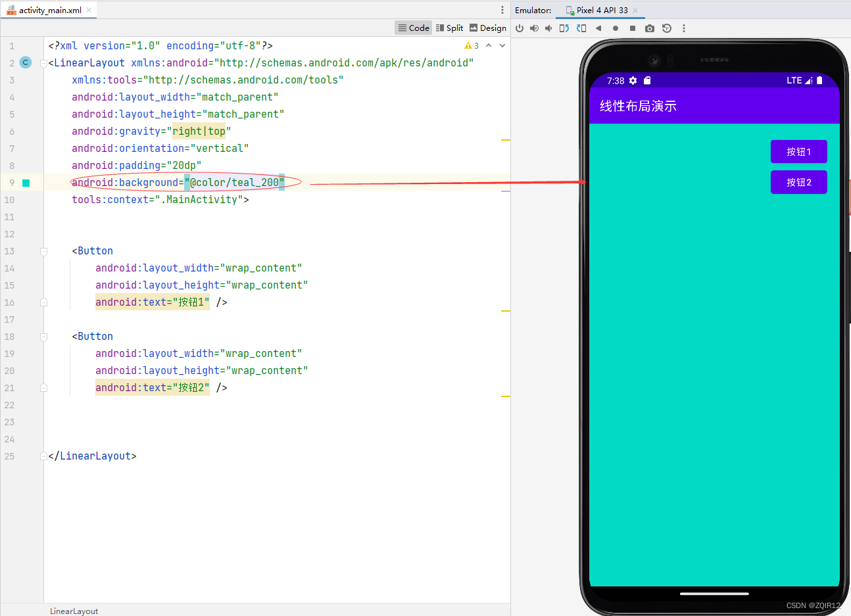
Task: Rotate the emulator right
Action: click(x=581, y=28)
